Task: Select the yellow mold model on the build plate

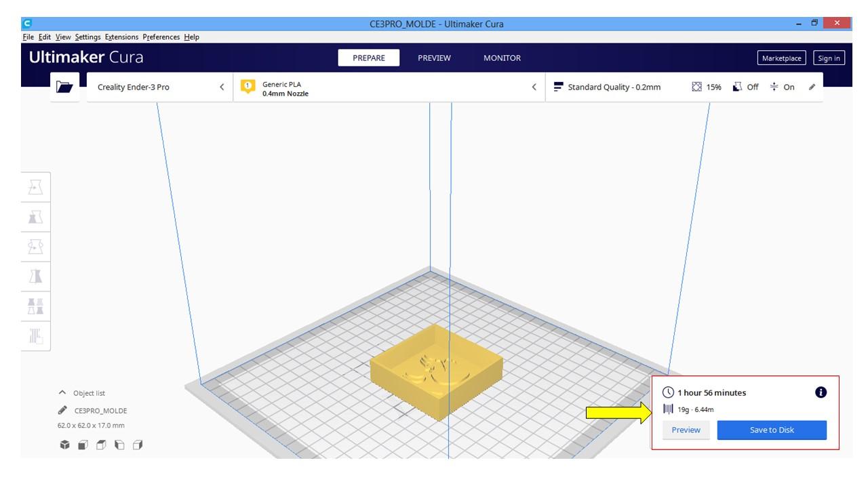Action: pyautogui.click(x=437, y=371)
